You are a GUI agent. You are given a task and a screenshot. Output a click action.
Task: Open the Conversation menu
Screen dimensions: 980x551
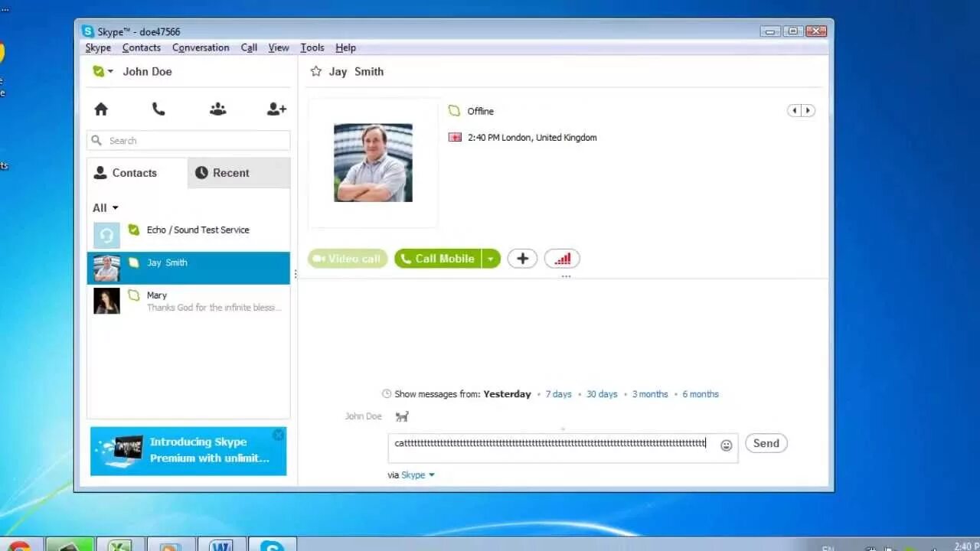click(x=201, y=47)
